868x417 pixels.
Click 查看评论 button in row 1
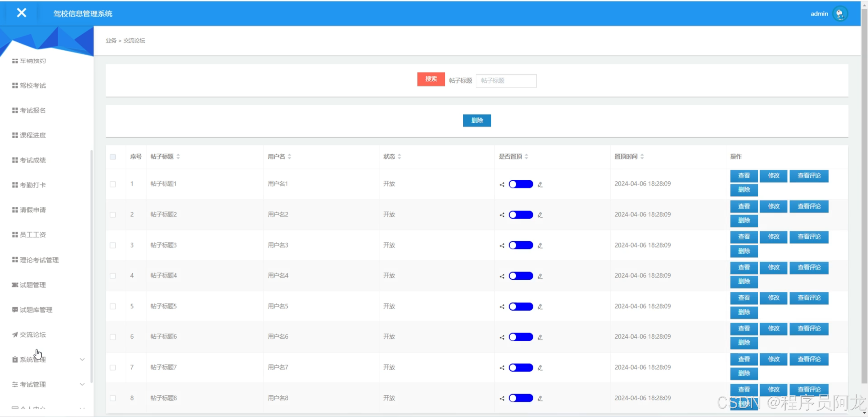(809, 176)
